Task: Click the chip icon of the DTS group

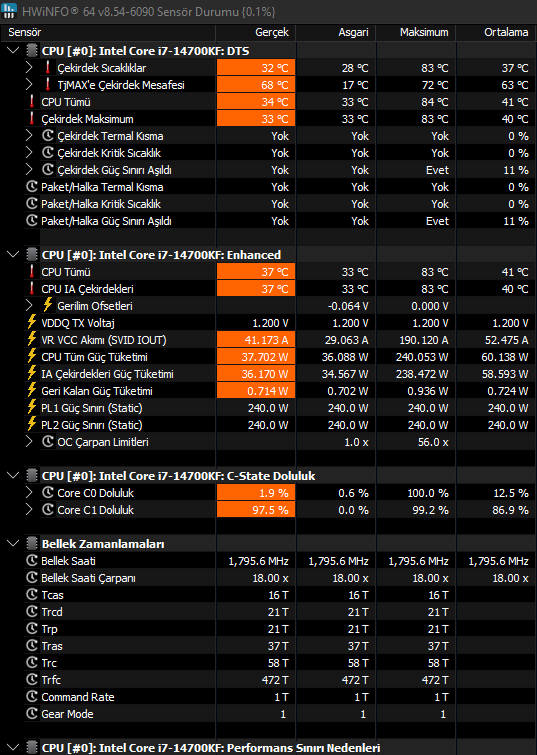Action: click(x=32, y=51)
